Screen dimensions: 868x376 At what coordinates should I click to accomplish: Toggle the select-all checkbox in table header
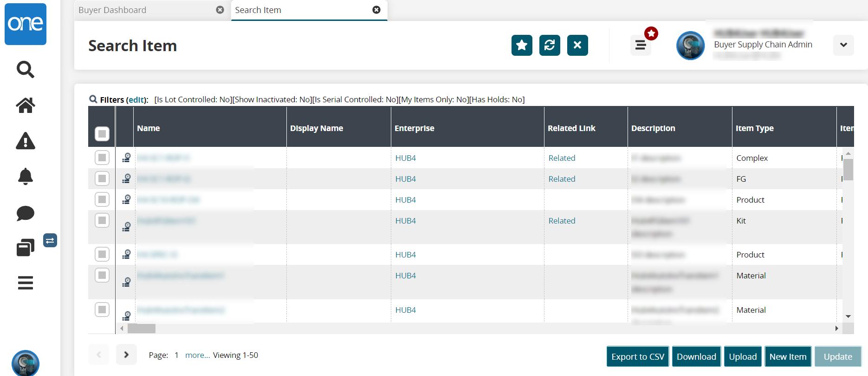click(x=102, y=134)
